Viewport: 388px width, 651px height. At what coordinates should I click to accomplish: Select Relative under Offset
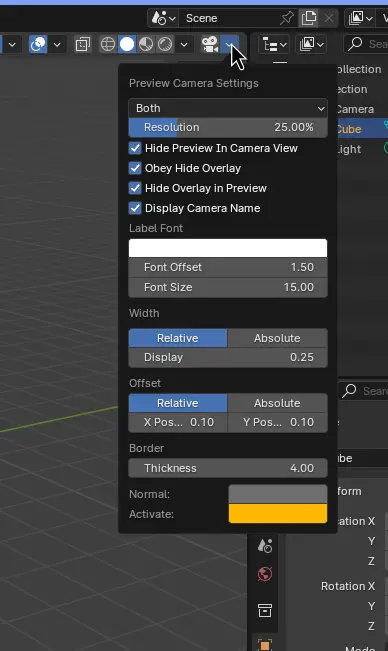(178, 403)
